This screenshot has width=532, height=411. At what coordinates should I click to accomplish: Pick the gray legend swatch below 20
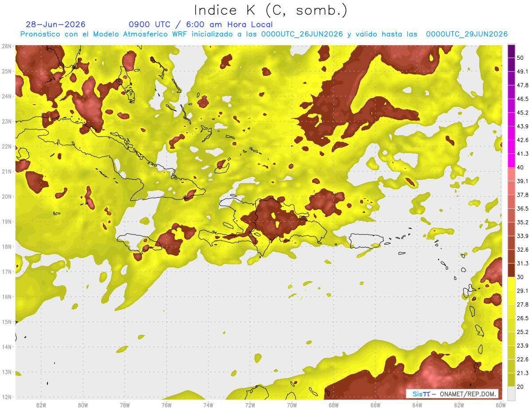pos(511,393)
